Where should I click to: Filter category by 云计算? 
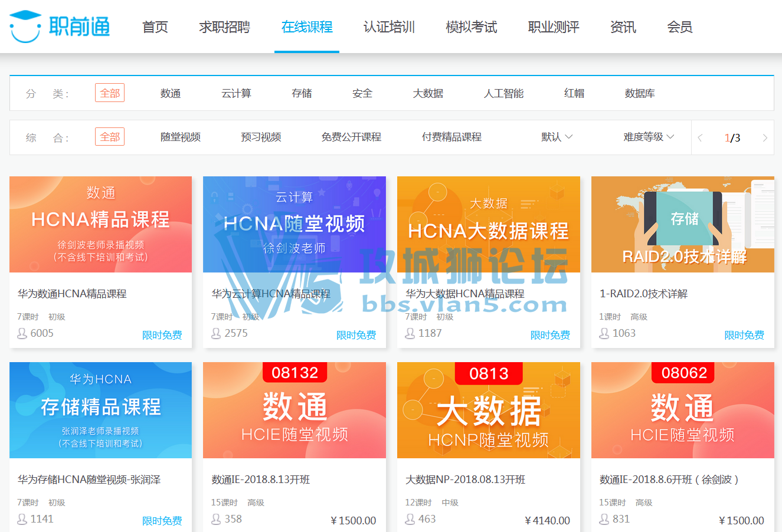[236, 93]
